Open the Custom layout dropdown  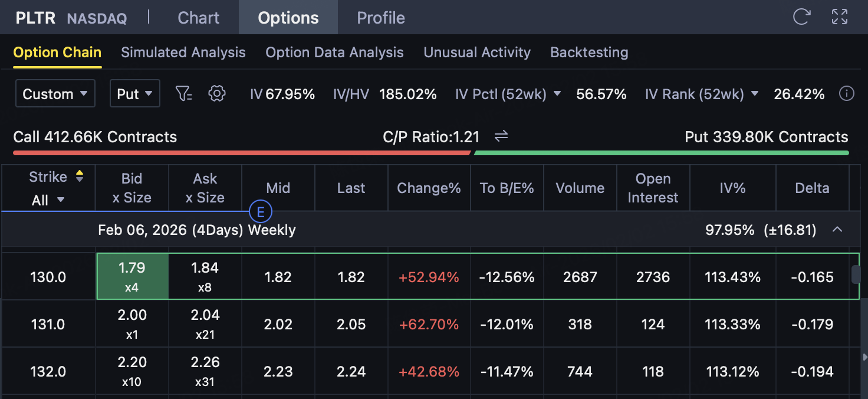coord(55,94)
